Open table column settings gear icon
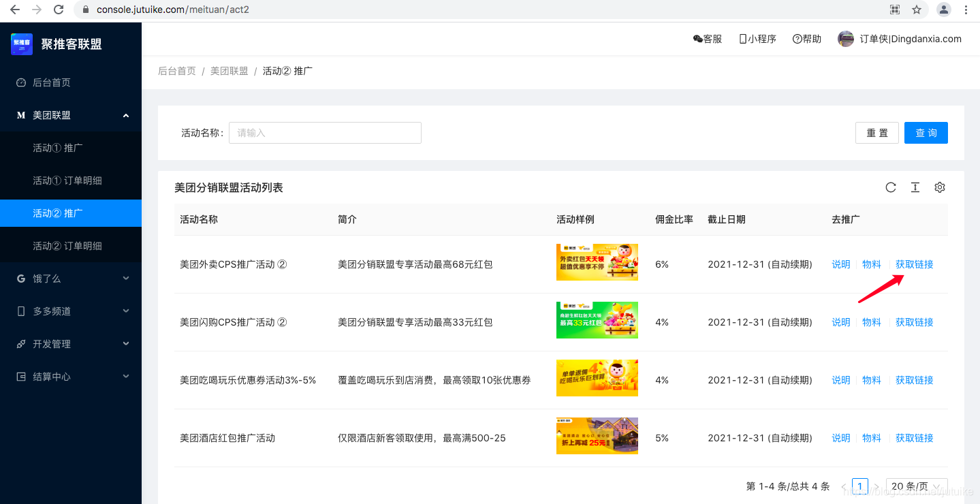Viewport: 980px width, 504px height. click(x=940, y=187)
